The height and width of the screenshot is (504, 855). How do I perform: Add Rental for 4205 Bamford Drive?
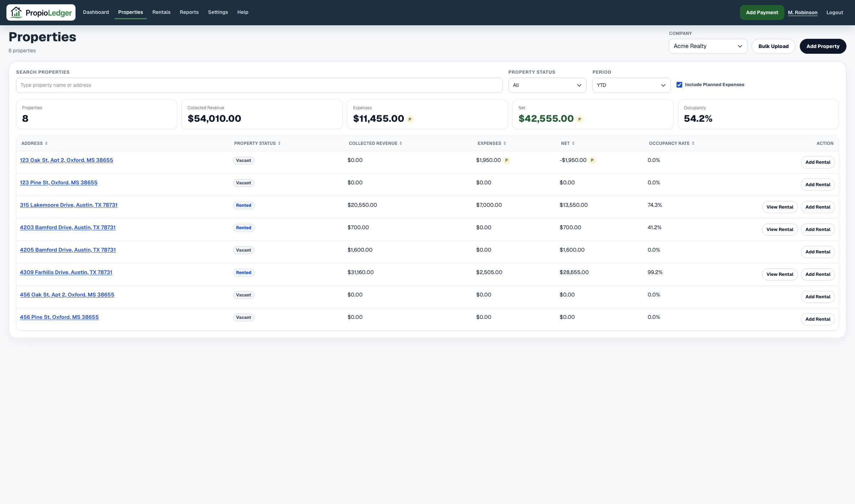click(x=818, y=252)
